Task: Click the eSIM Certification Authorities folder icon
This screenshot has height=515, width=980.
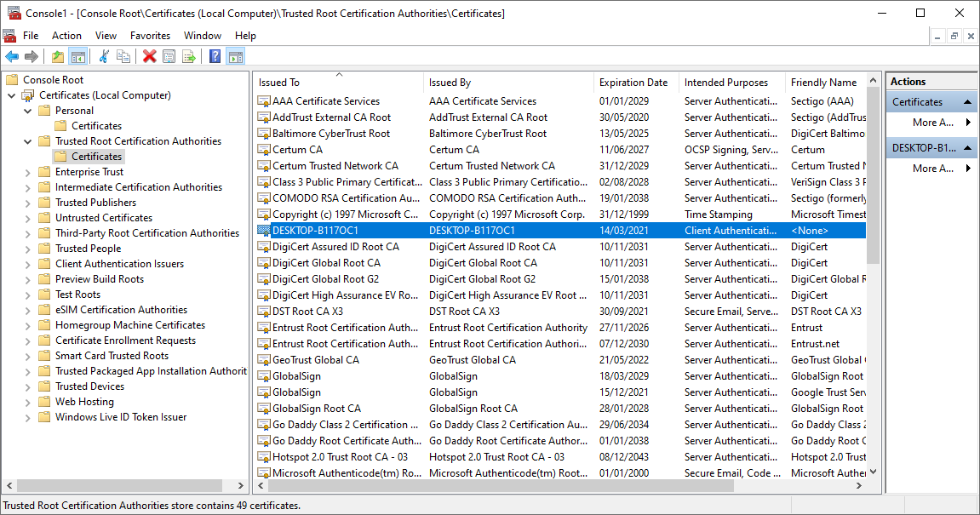Action: (44, 309)
